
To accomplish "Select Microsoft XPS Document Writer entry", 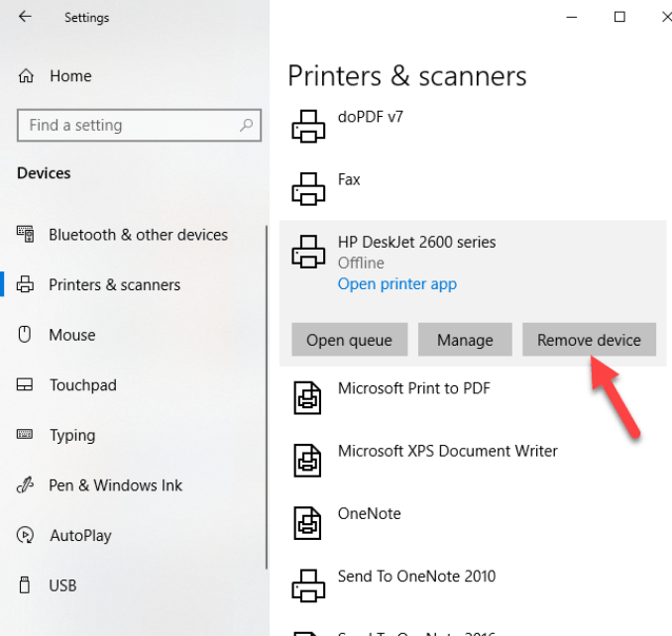I will [x=447, y=451].
